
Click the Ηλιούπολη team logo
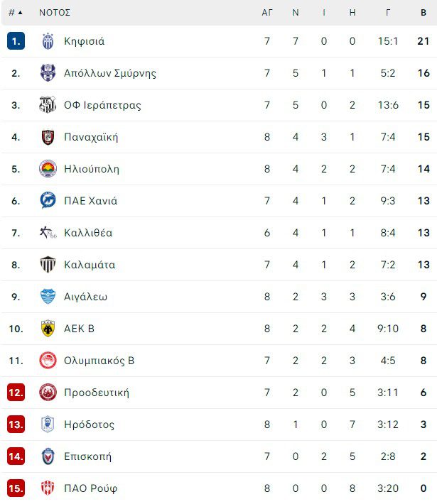48,169
